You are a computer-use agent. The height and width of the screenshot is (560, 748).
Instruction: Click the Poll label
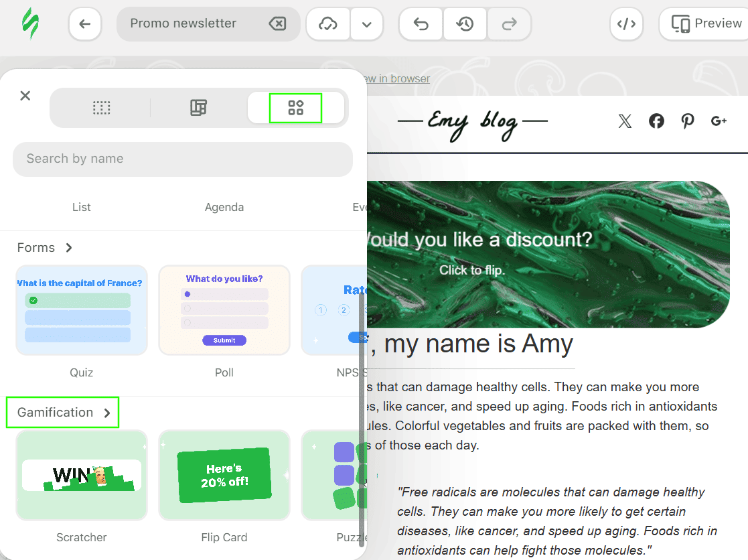click(x=224, y=372)
